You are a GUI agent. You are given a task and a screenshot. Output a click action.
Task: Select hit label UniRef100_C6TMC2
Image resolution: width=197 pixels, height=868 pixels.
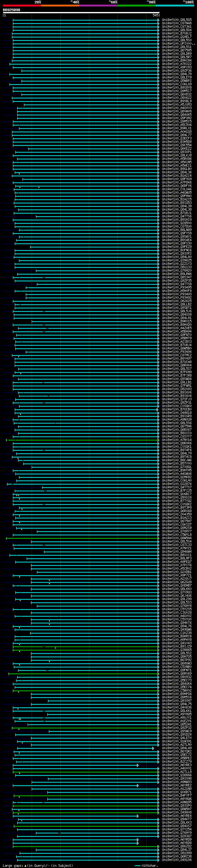[177, 355]
